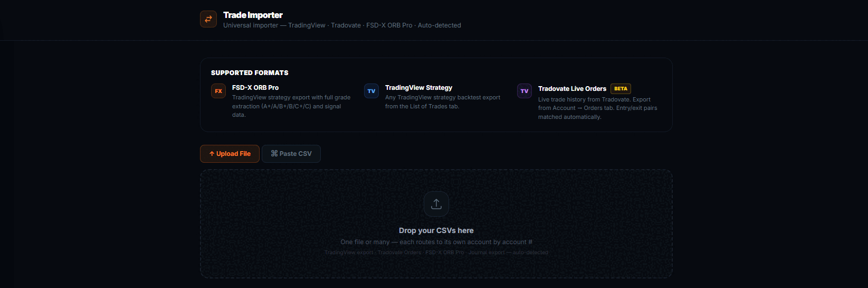
Task: Click the purple TV icon beside Tradovate Live Orders
Action: pyautogui.click(x=524, y=91)
